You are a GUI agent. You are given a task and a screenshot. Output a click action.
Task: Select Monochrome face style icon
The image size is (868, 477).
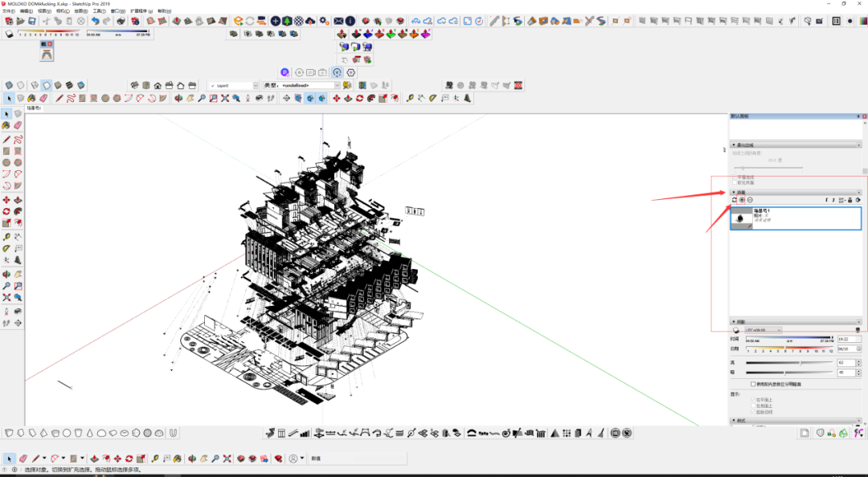81,85
